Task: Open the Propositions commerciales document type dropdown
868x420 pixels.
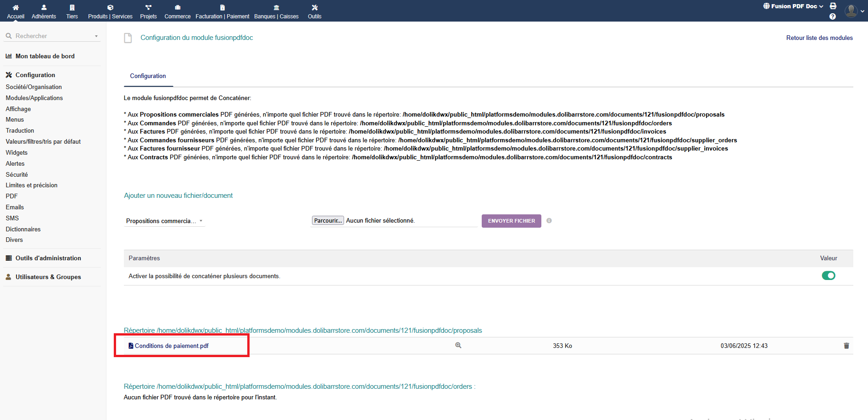Action: coord(164,221)
